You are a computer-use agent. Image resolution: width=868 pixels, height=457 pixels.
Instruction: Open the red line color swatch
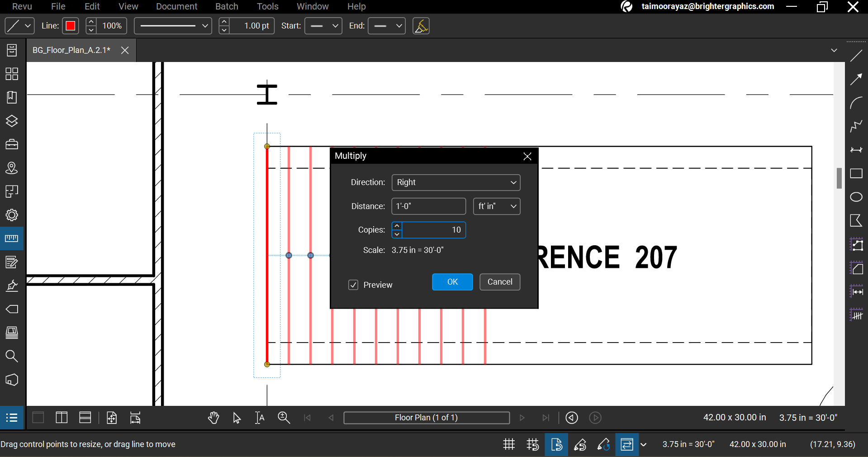(70, 26)
